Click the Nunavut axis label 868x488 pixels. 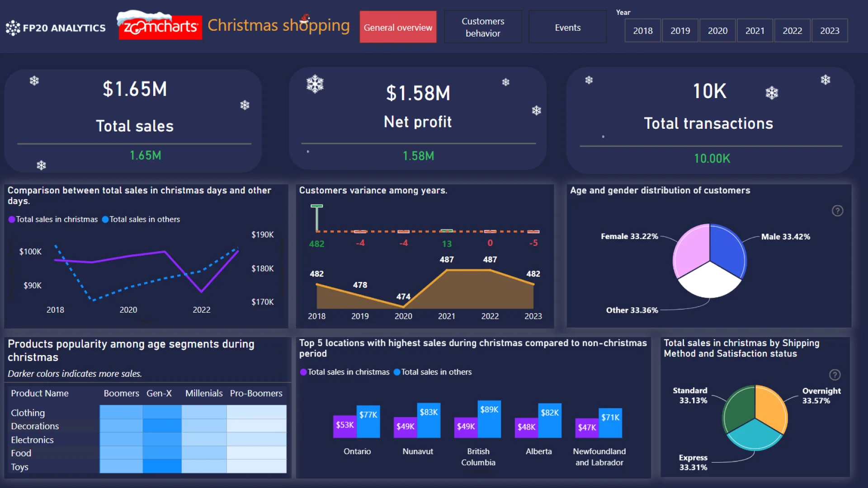[x=418, y=451]
